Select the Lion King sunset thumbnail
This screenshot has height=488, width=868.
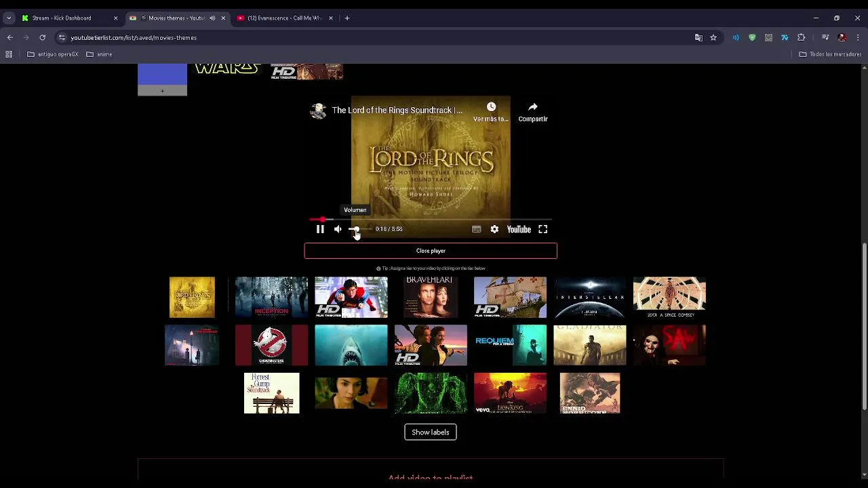(x=510, y=393)
